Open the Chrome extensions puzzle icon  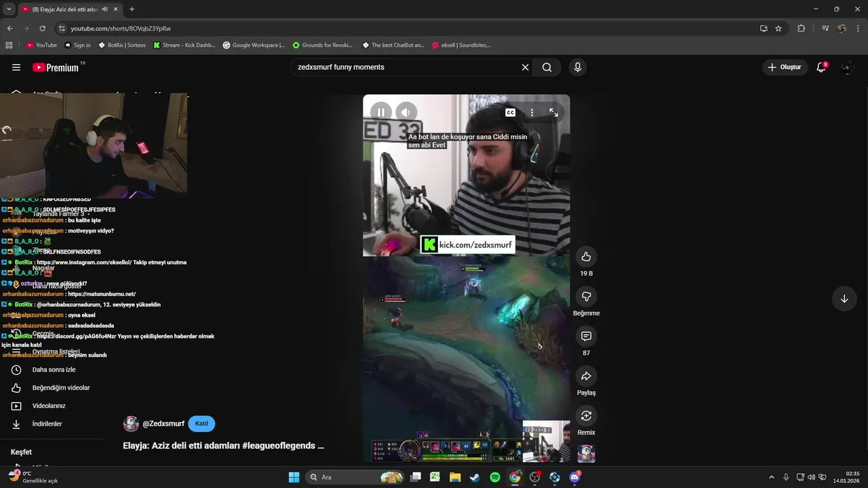[802, 28]
